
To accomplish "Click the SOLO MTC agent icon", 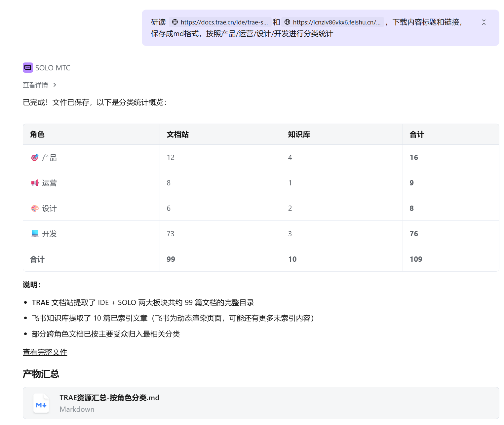I will click(28, 68).
